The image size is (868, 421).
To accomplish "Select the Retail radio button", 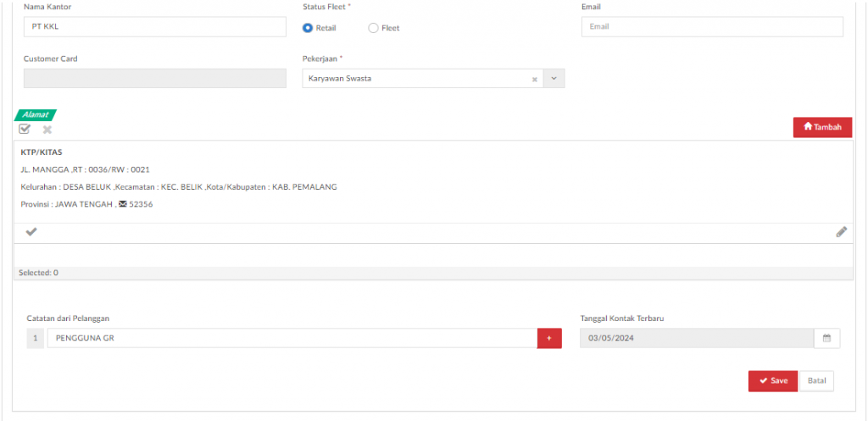I will (307, 28).
